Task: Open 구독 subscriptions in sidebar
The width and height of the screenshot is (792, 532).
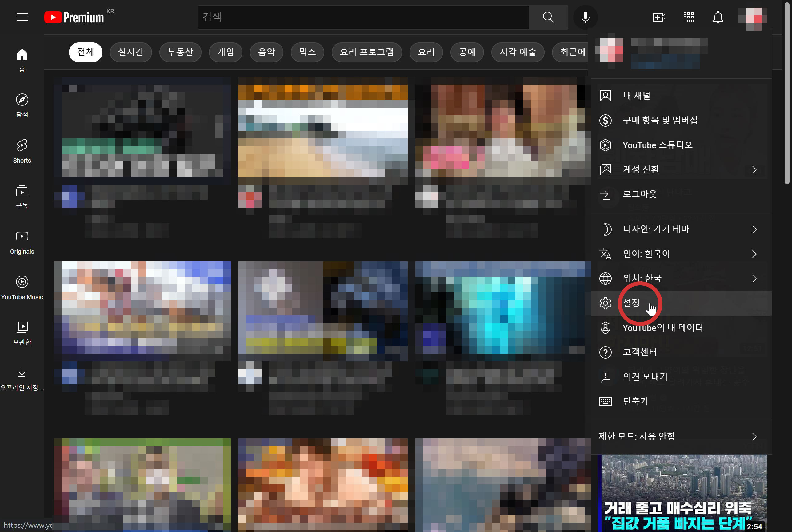Action: coord(22,197)
